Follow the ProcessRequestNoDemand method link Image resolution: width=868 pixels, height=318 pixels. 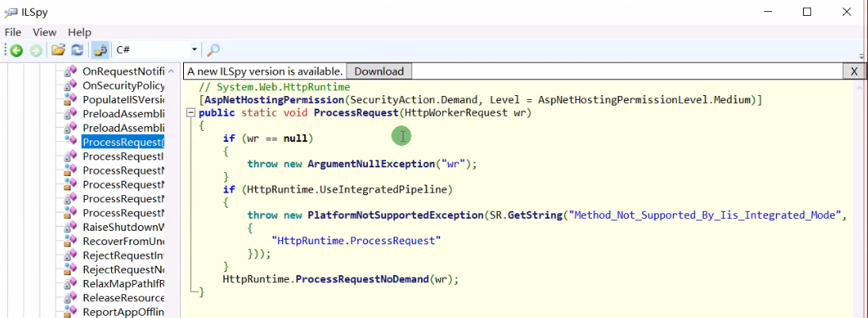tap(362, 279)
